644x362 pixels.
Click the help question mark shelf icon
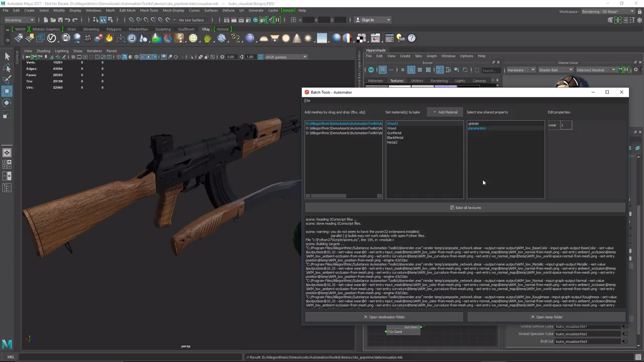(x=412, y=38)
